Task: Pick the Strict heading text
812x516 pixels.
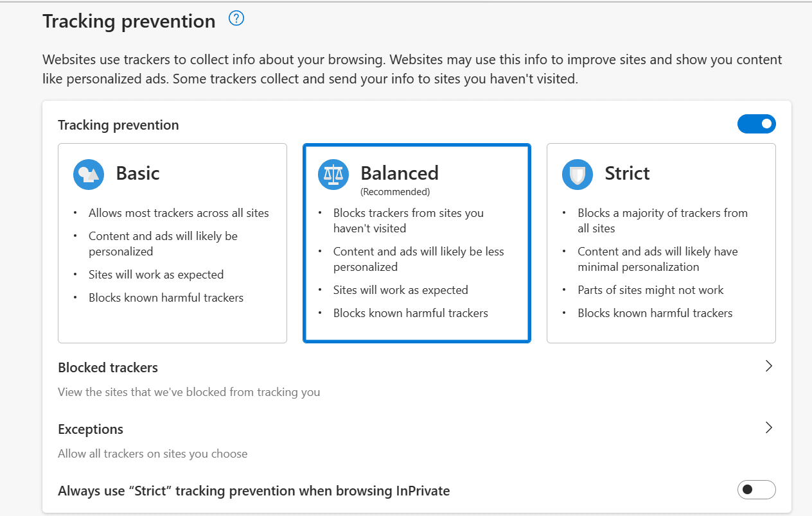Action: (x=627, y=173)
